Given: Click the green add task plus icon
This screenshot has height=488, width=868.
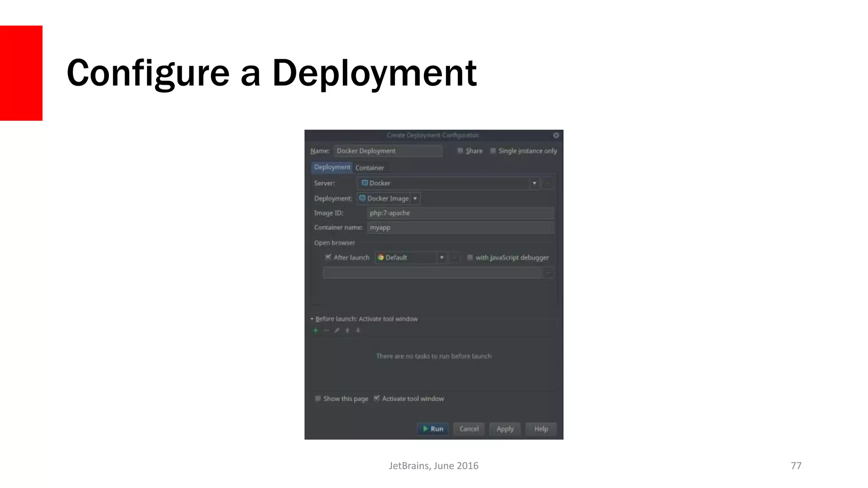Looking at the screenshot, I should click(x=315, y=330).
